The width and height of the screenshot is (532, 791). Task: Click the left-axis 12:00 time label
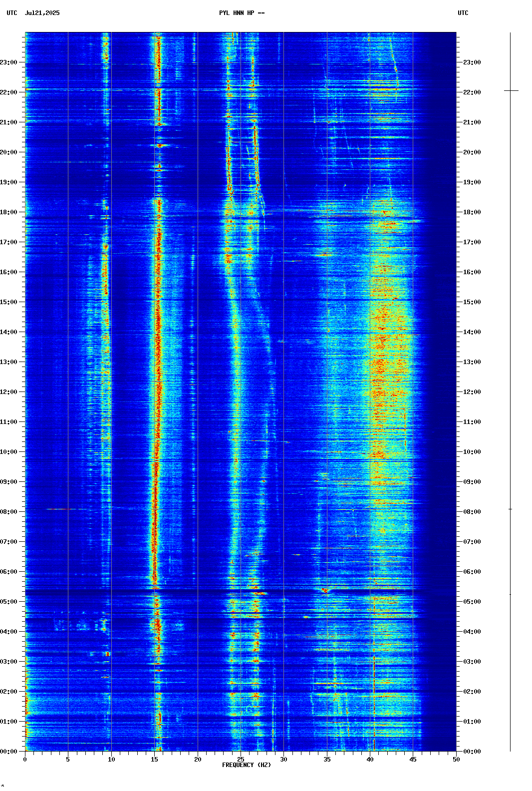[x=8, y=392]
